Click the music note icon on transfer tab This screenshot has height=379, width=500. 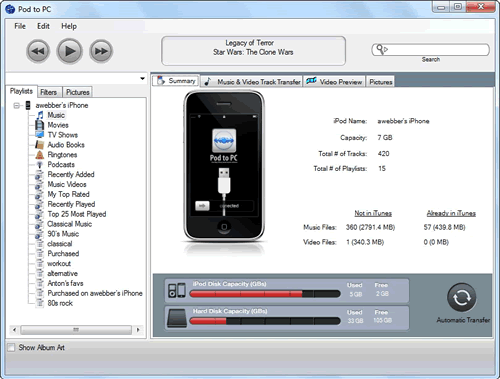click(x=207, y=81)
